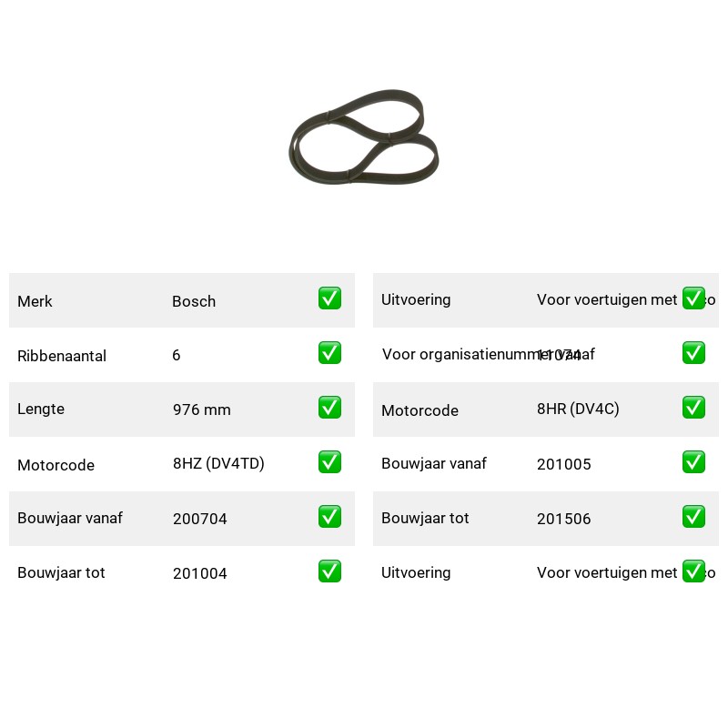
Task: Click the checkmark next to 8HZ (DV4TD)
Action: 329,462
